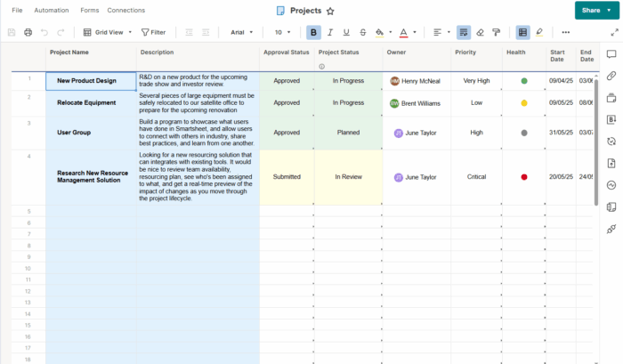
Task: Open the text color dropdown arrow
Action: pyautogui.click(x=415, y=32)
